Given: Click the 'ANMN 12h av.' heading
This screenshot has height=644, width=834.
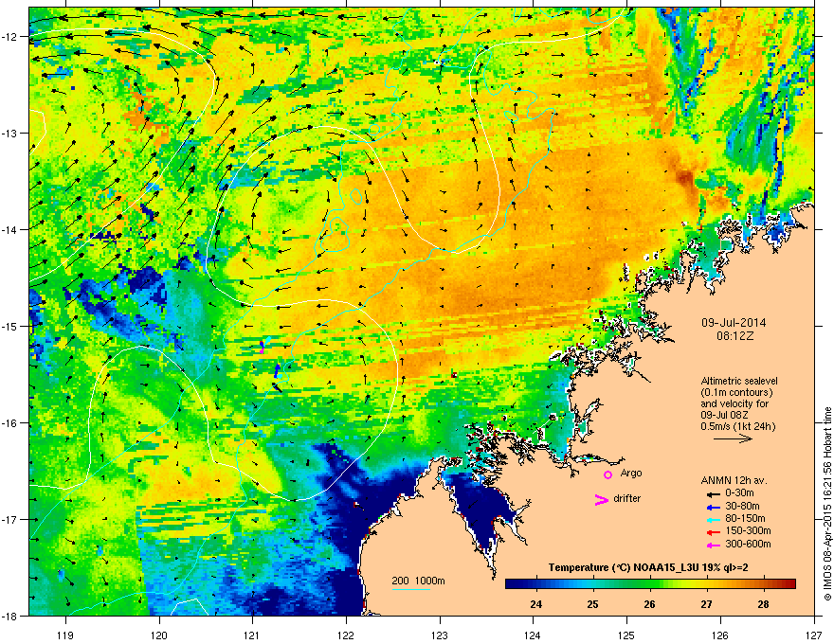Looking at the screenshot, I should (734, 480).
